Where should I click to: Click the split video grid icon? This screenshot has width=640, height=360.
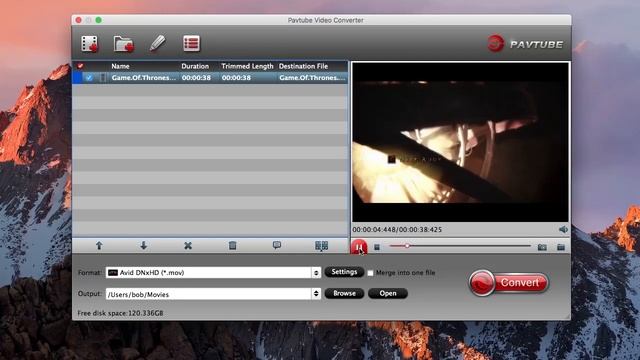click(321, 246)
